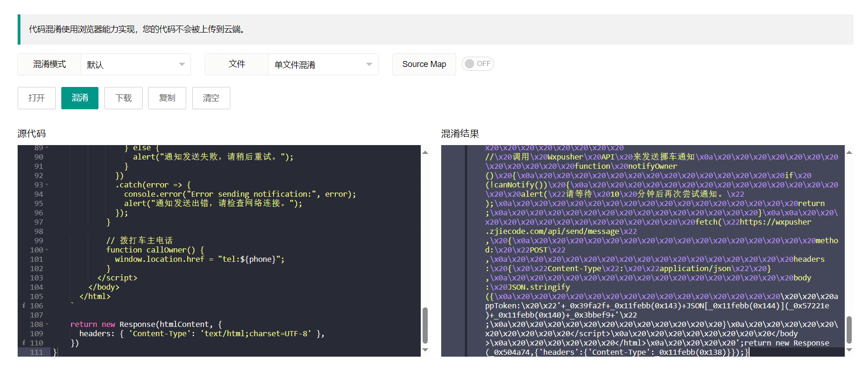Click the 打开 button
Screen dimensions: 868x372
(x=37, y=98)
